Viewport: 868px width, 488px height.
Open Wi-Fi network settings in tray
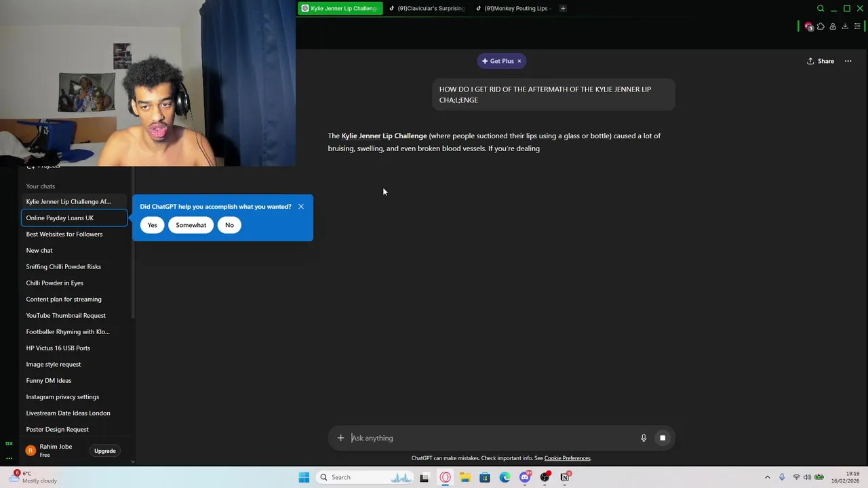(797, 477)
